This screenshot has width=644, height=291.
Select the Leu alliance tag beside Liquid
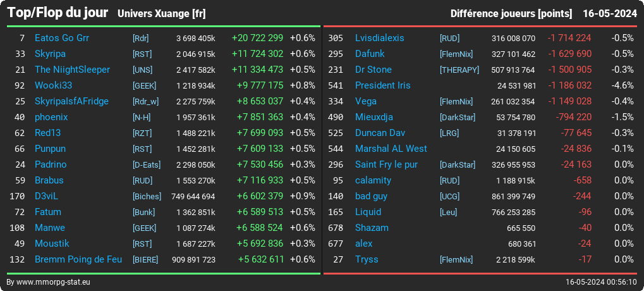point(449,212)
